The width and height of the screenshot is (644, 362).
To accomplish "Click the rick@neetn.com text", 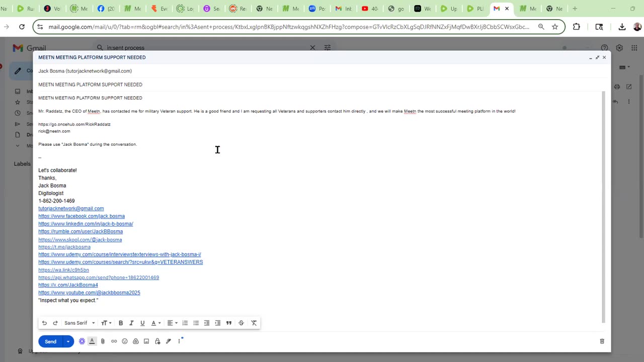I will [54, 131].
